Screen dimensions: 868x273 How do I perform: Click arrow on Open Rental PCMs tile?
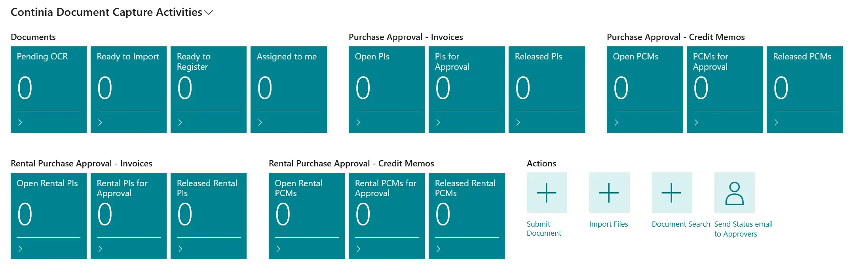point(278,249)
